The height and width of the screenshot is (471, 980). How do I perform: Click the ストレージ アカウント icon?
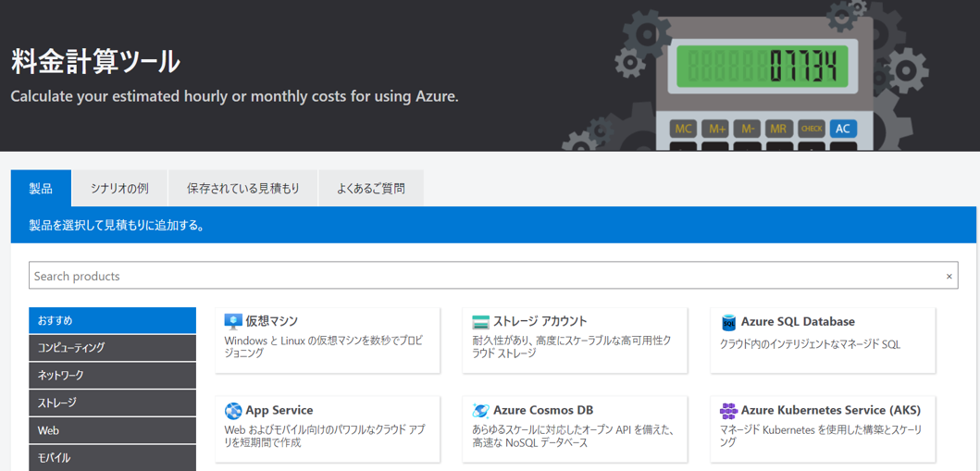[480, 322]
